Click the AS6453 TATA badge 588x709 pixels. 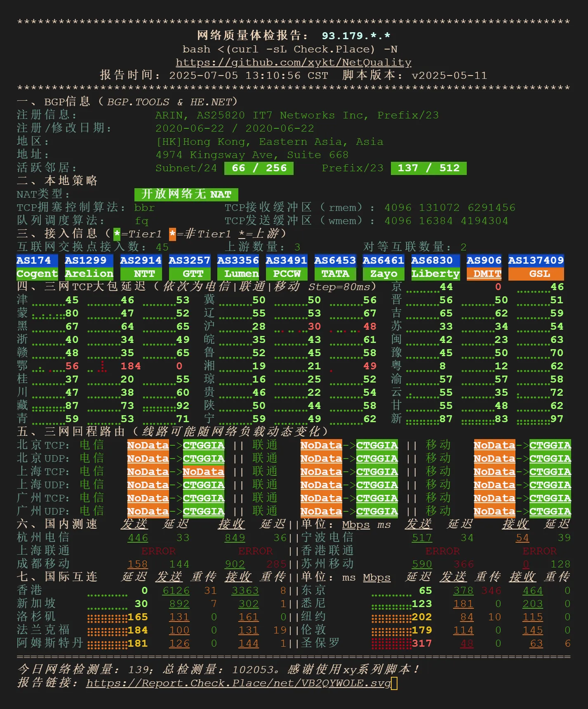(335, 267)
